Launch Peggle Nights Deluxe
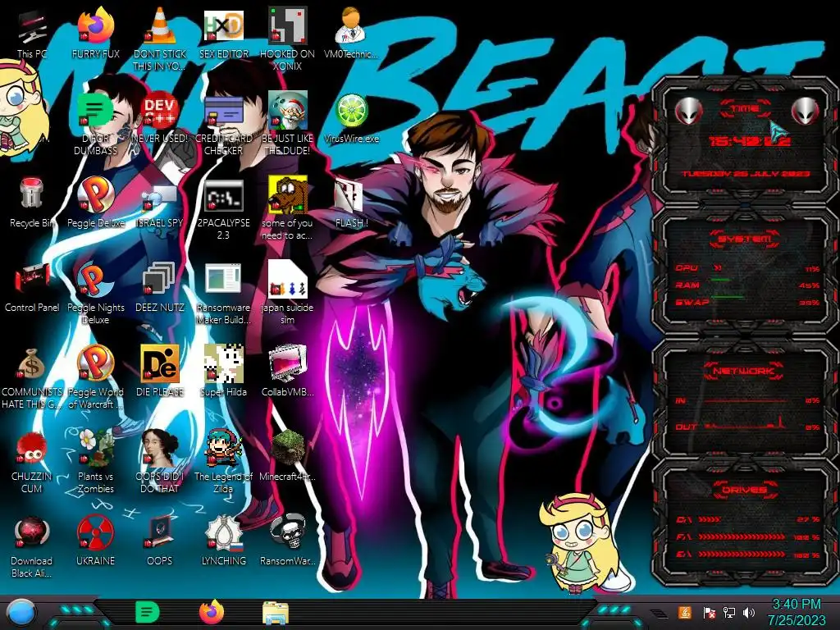The image size is (840, 630). click(95, 293)
